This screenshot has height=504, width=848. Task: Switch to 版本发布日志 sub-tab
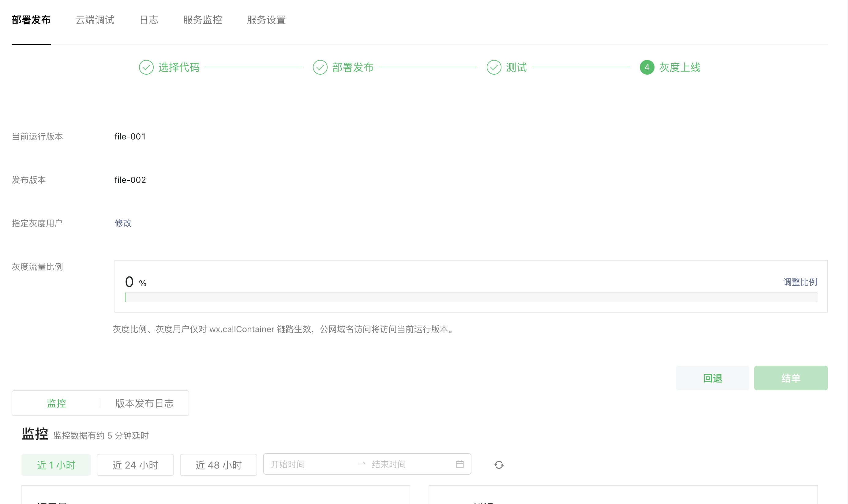pos(144,403)
